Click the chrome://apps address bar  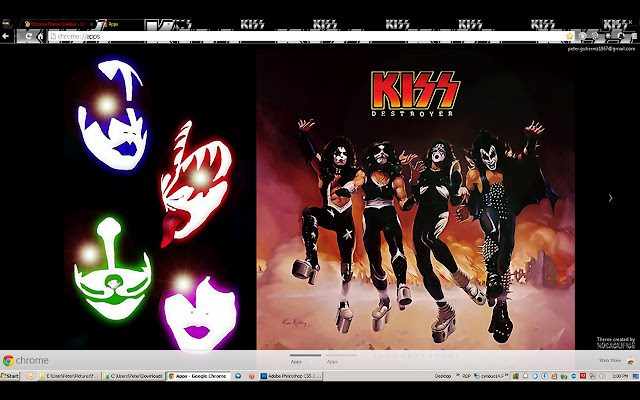pyautogui.click(x=308, y=36)
